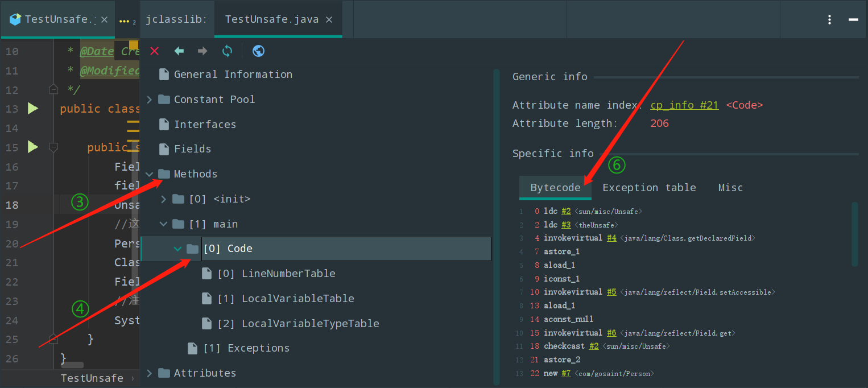Collapse the [1] main method

click(164, 224)
